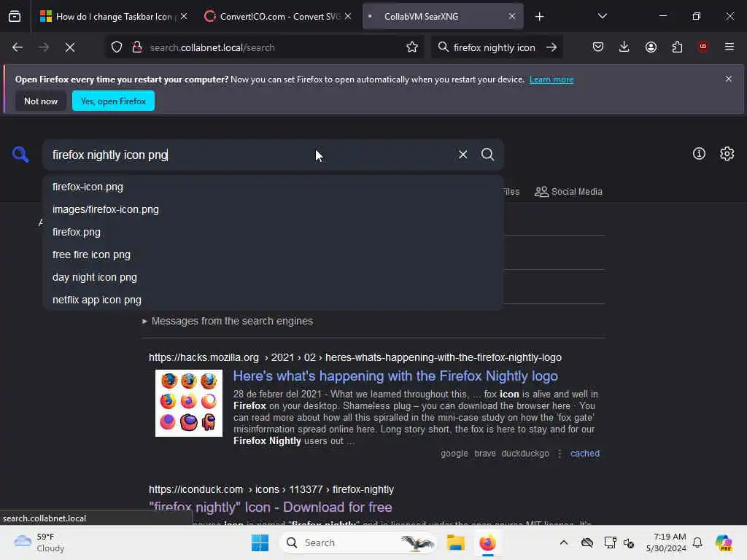The width and height of the screenshot is (747, 560).
Task: Open the Copilot preview icon
Action: coord(723,542)
